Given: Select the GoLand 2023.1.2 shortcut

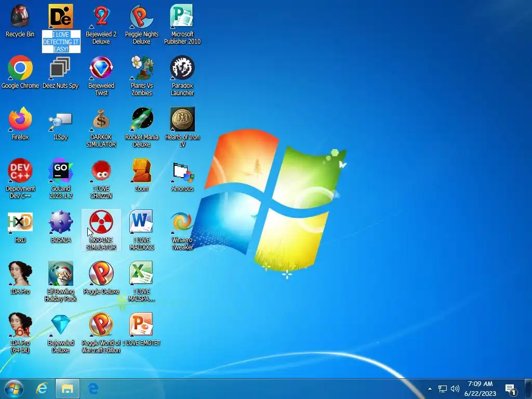Looking at the screenshot, I should point(61,170).
